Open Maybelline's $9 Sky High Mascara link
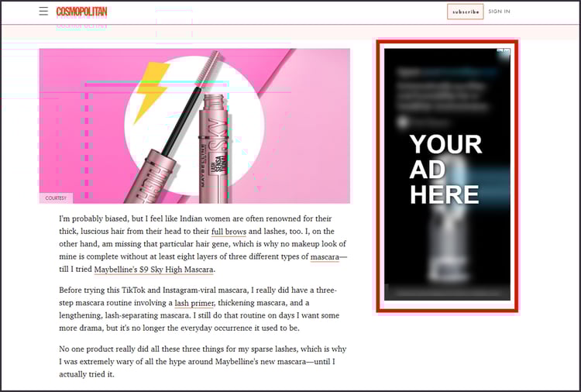 point(154,270)
